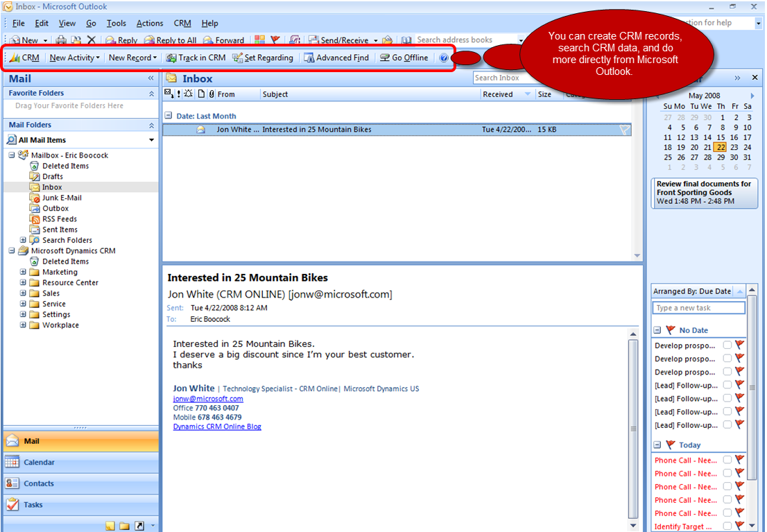Click the CRM toolbar button
Viewport: 767px width, 532px height.
click(x=24, y=58)
